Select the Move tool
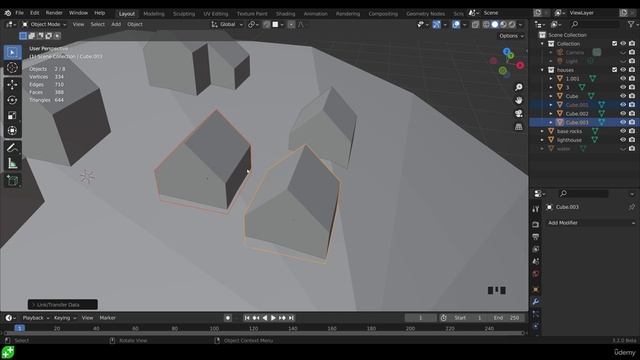Screen dimensions: 640x360 point(12,84)
